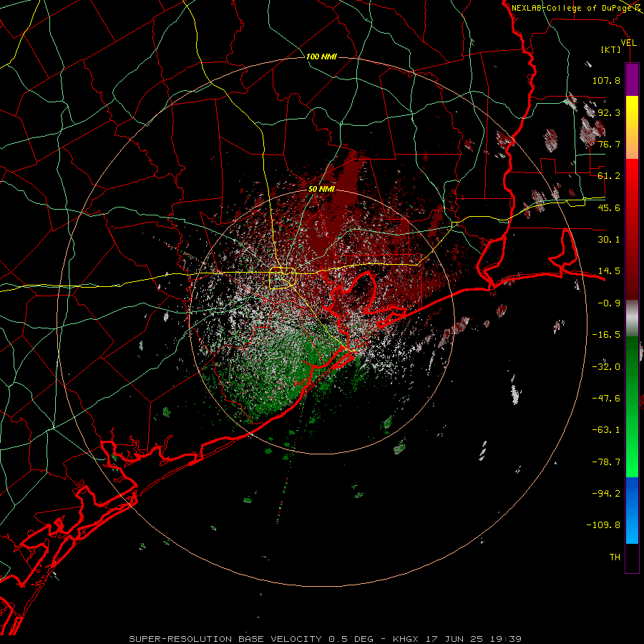The height and width of the screenshot is (644, 644).
Task: Click the 30.1 velocity scale value
Action: click(609, 240)
